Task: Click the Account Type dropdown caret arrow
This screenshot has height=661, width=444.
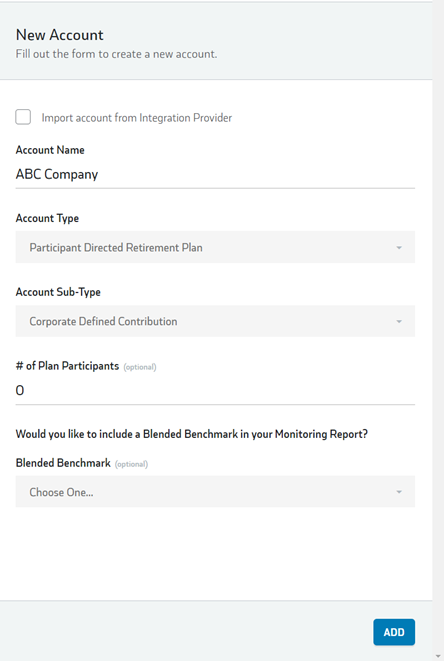Action: click(x=399, y=247)
